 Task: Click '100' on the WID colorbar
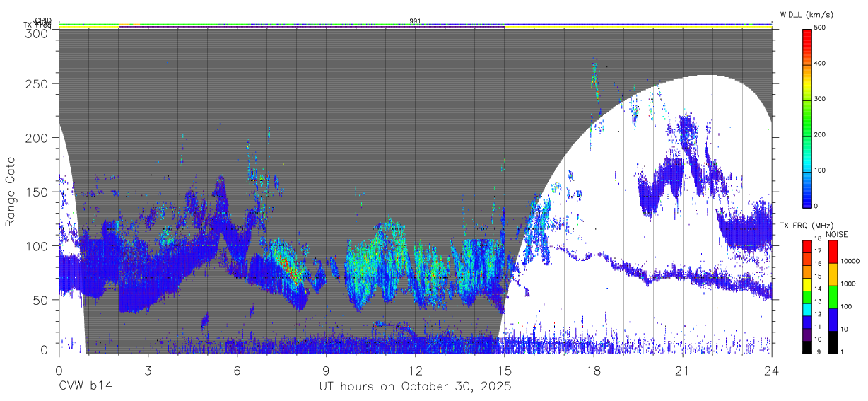pos(820,170)
